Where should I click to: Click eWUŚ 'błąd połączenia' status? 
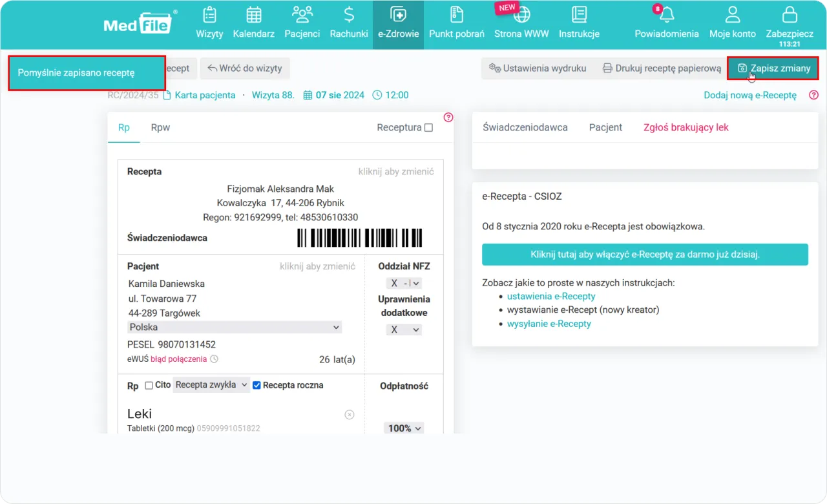point(179,359)
